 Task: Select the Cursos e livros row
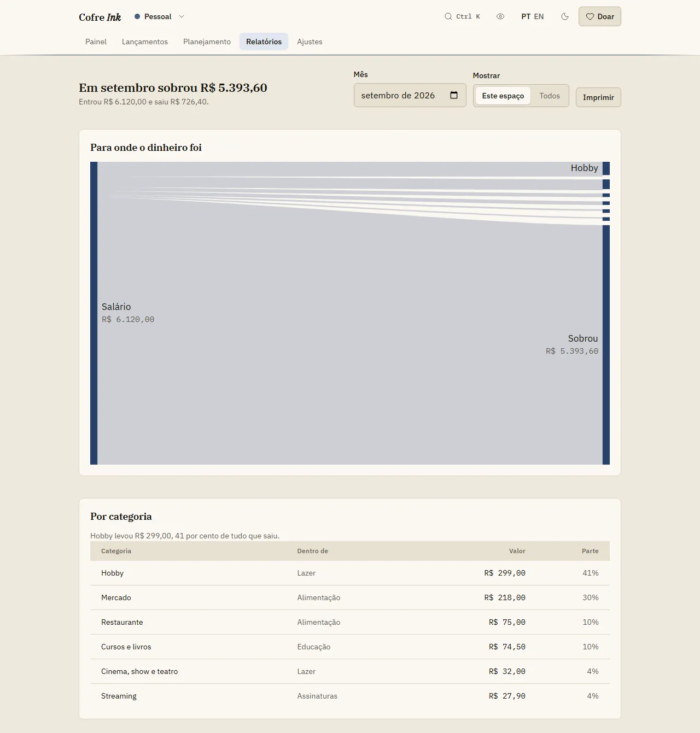[x=350, y=647]
